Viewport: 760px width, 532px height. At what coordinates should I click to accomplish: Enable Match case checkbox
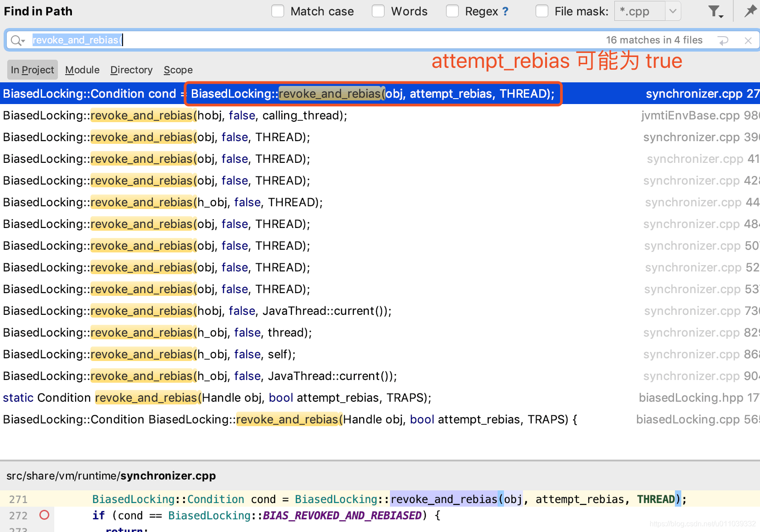point(278,11)
